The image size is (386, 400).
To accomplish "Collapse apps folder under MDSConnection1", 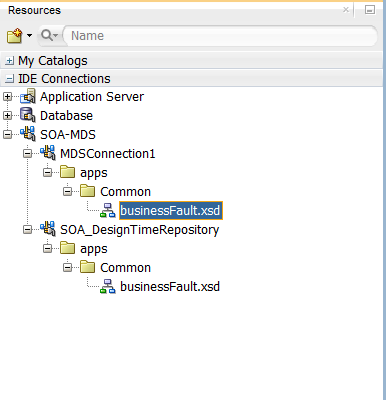I will [x=48, y=172].
